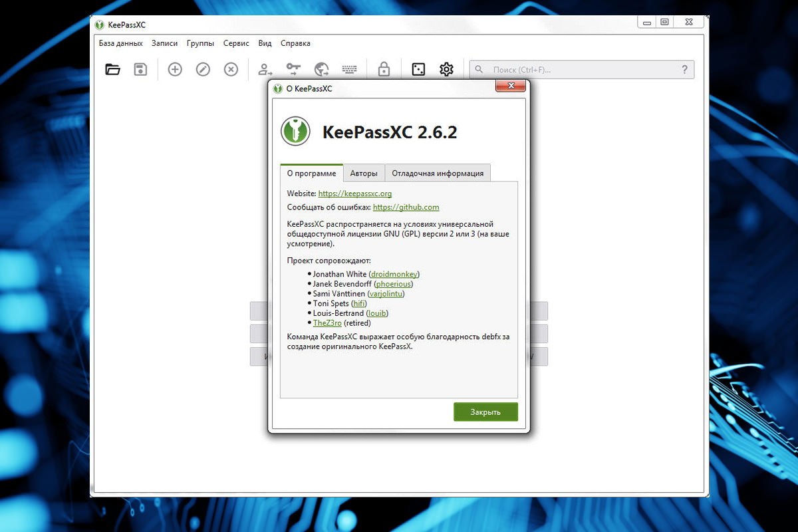Delete entry with the X circle icon

231,69
